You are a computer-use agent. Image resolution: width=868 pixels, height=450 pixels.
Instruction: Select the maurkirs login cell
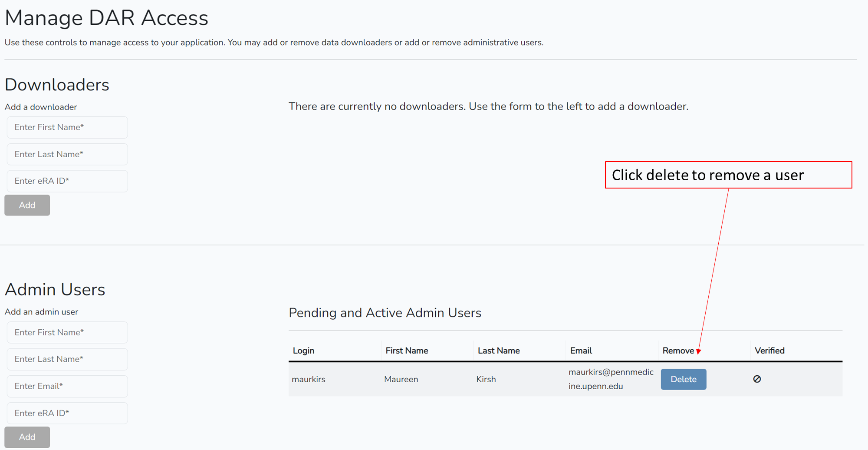(x=309, y=379)
